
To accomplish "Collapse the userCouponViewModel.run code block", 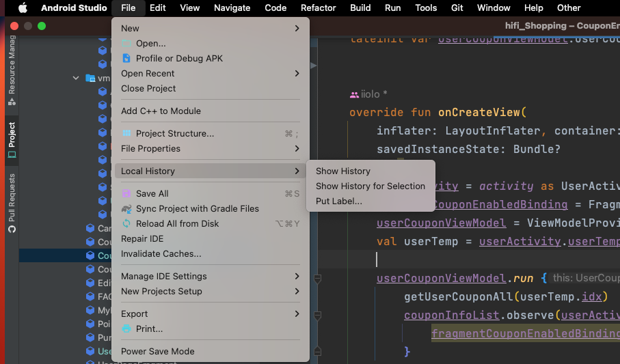I will click(317, 279).
